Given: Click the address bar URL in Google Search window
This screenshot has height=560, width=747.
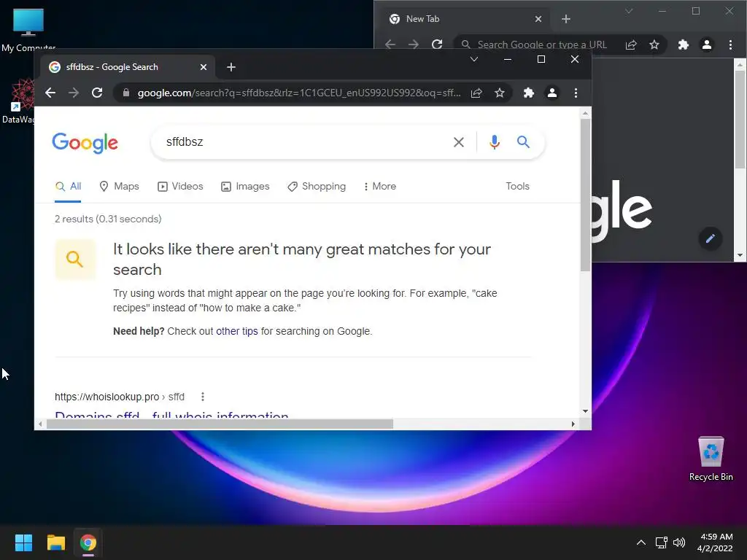Looking at the screenshot, I should pos(298,93).
